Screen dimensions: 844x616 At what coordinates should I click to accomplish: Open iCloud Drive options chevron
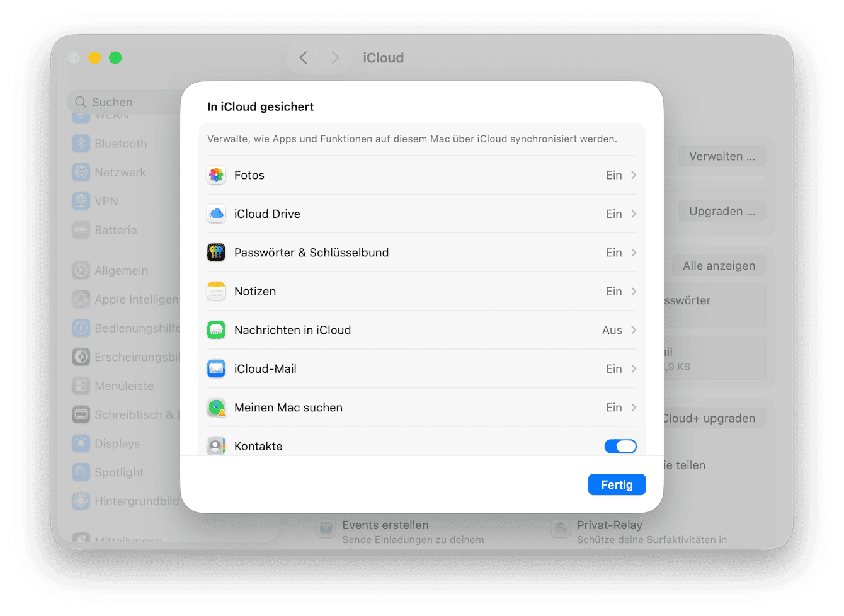634,214
